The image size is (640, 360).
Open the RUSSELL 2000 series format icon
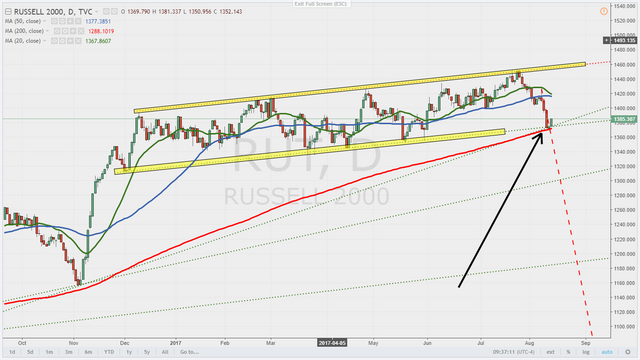[x=114, y=11]
